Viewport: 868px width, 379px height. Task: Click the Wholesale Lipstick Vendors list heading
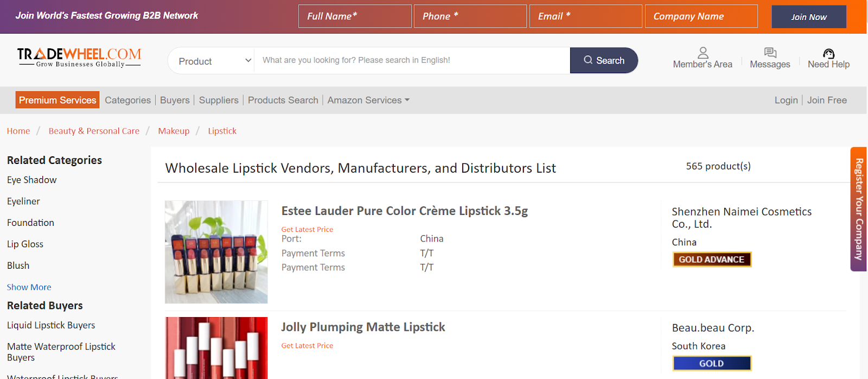(x=360, y=168)
